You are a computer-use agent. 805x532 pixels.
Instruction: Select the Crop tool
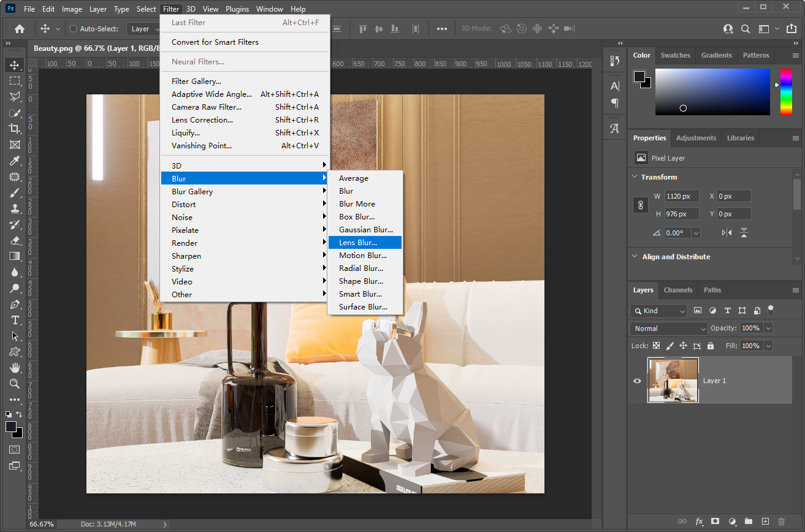click(14, 129)
